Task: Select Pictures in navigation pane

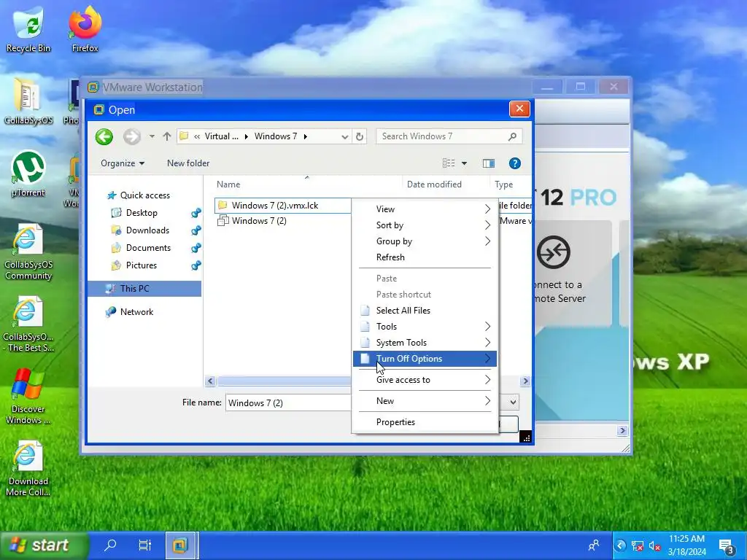Action: (142, 265)
